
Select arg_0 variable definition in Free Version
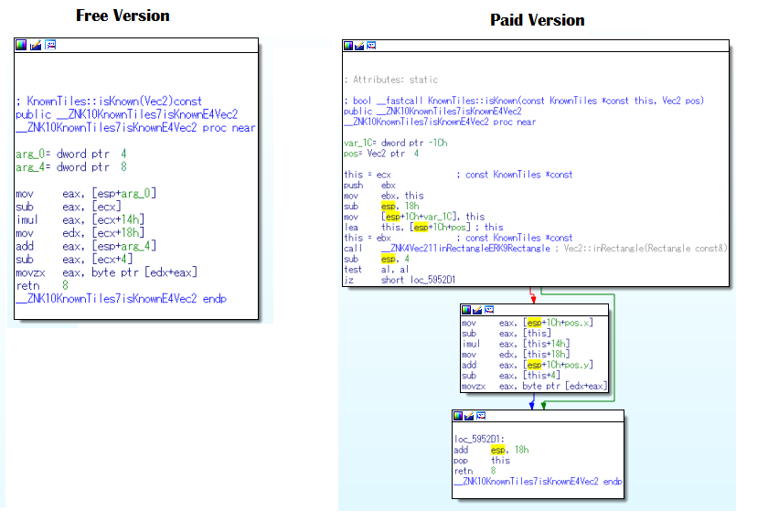pos(27,154)
